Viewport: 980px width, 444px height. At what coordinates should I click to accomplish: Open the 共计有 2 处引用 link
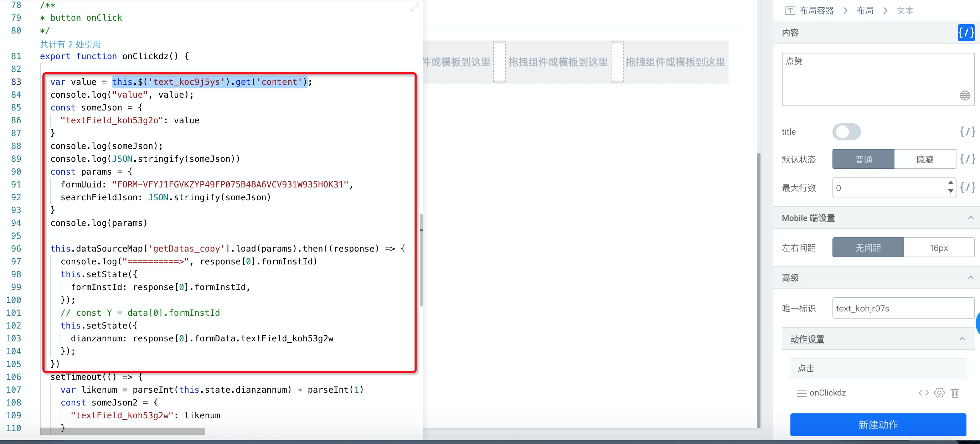pos(70,44)
